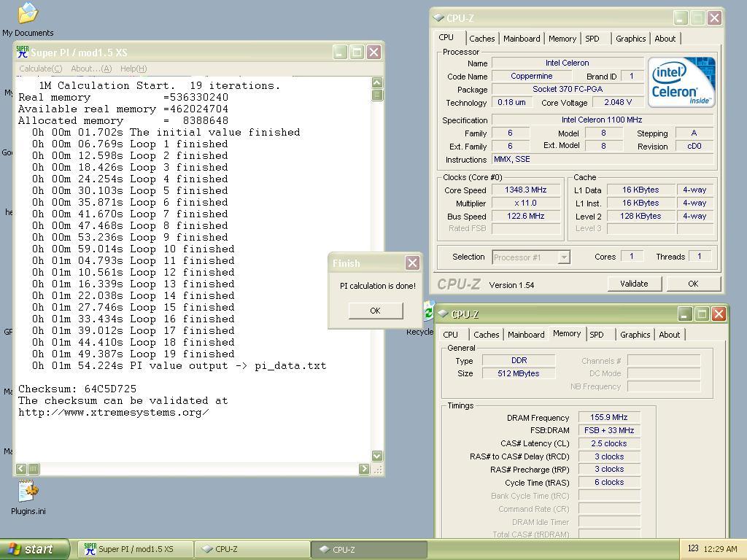Image resolution: width=747 pixels, height=560 pixels.
Task: Confirm the PI calculation done dialog with OK
Action: click(x=376, y=311)
